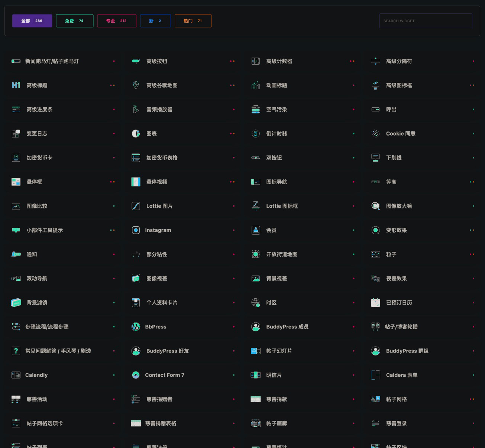Click the Lottie 图片 icon
Screen dimensions: 485x448
[x=136, y=206]
